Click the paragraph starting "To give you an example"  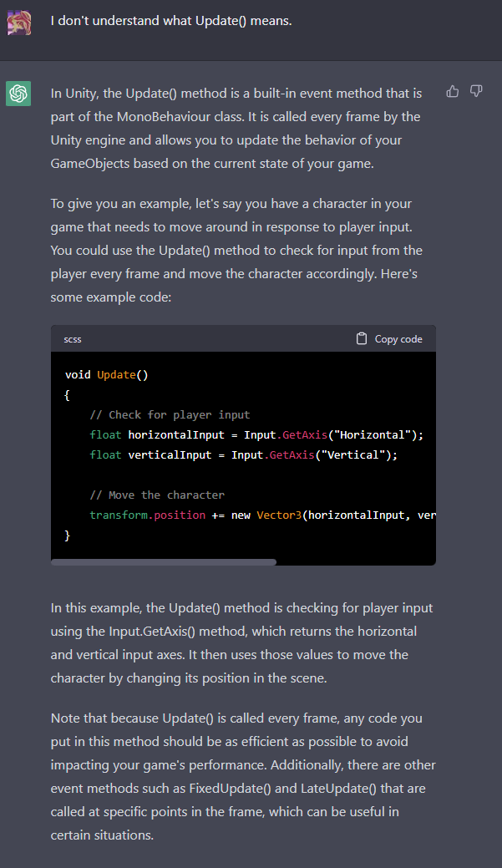pos(236,250)
